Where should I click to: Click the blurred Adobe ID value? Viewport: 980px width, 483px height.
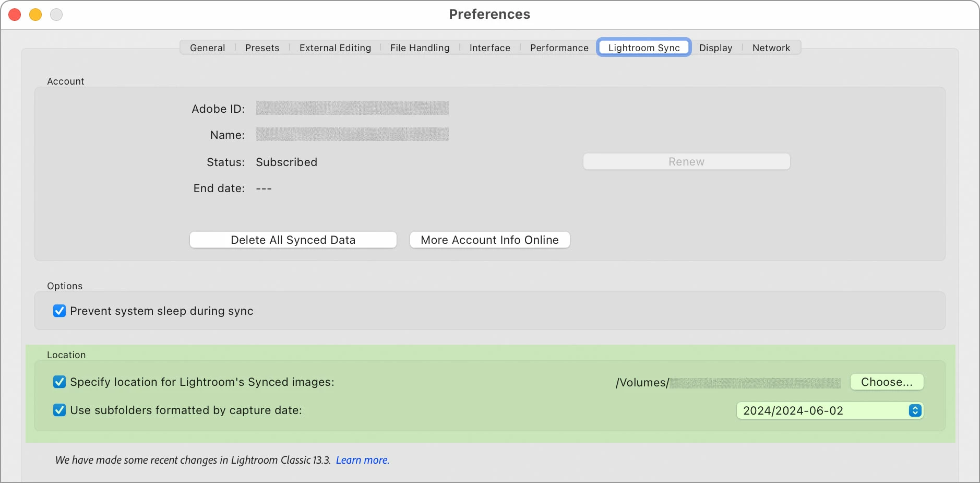coord(352,108)
